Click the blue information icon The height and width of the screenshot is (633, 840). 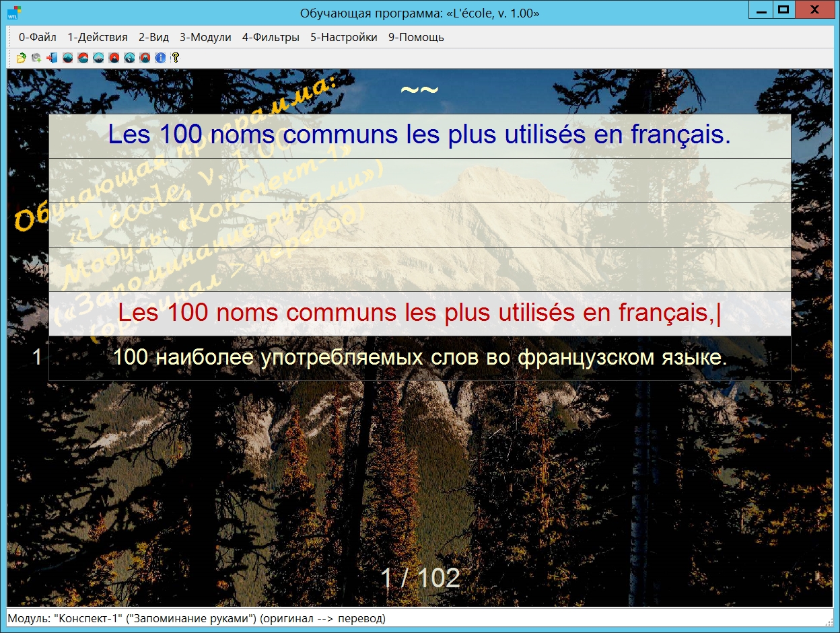160,58
